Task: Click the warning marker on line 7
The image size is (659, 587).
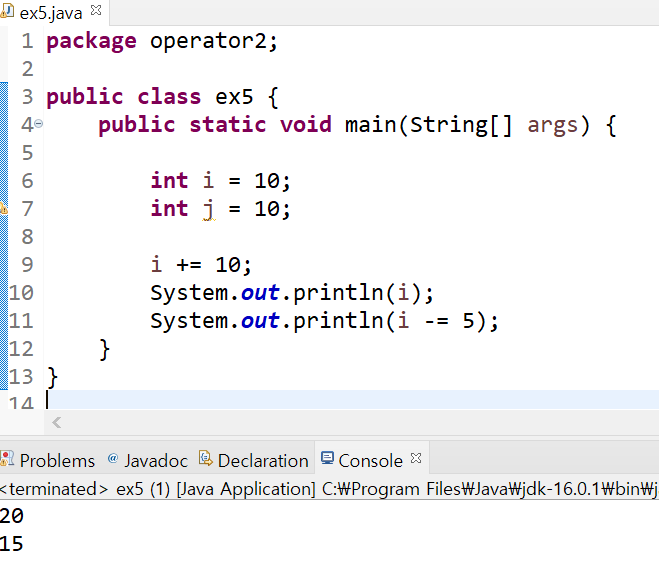Action: click(3, 208)
